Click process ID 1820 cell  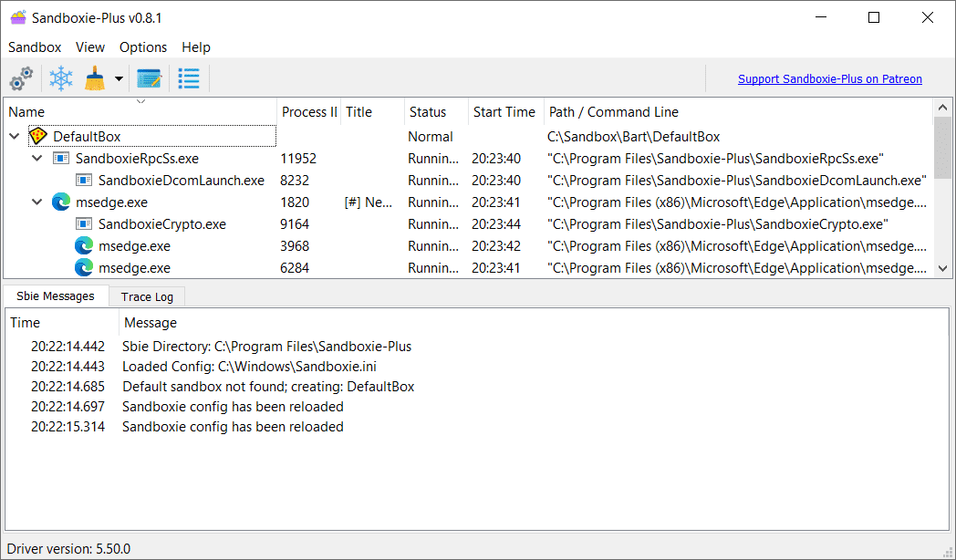tap(295, 202)
